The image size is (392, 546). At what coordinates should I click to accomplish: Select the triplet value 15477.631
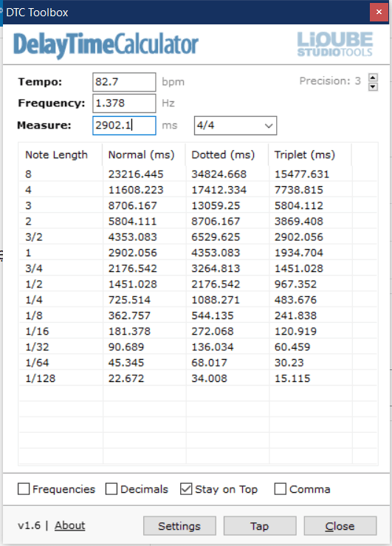301,174
